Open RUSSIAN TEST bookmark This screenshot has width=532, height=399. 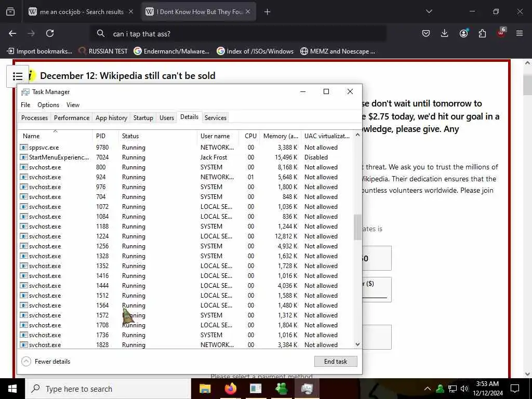pyautogui.click(x=103, y=51)
